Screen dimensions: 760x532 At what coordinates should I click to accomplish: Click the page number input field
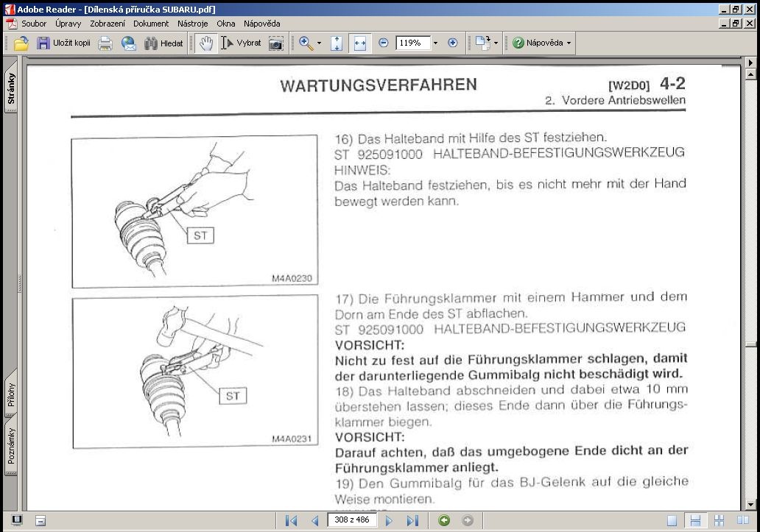point(352,520)
